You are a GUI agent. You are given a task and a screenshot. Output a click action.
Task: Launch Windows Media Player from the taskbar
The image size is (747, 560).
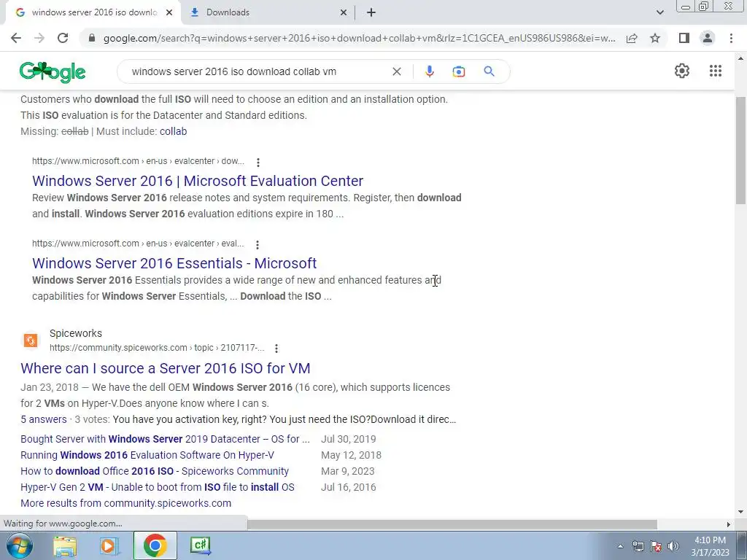109,545
